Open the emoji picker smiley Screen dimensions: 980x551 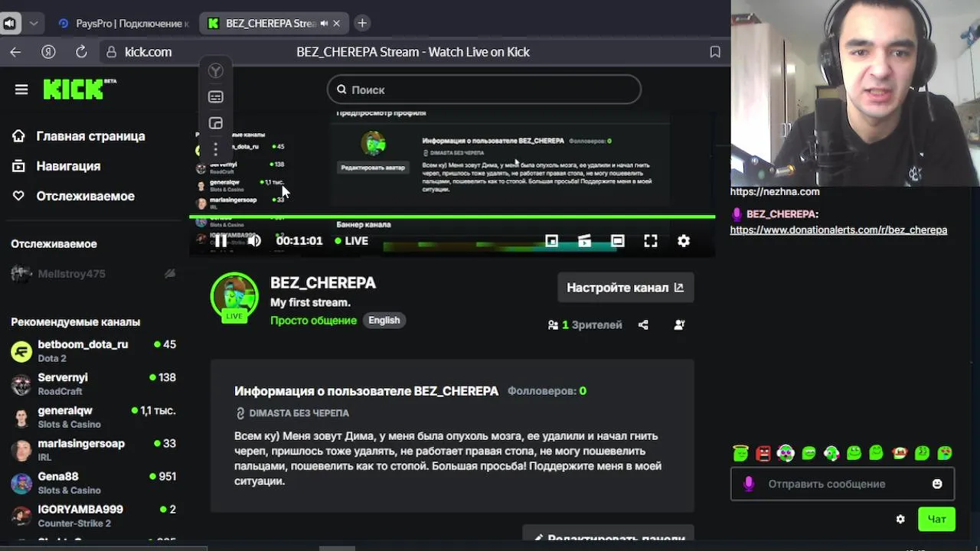(937, 484)
